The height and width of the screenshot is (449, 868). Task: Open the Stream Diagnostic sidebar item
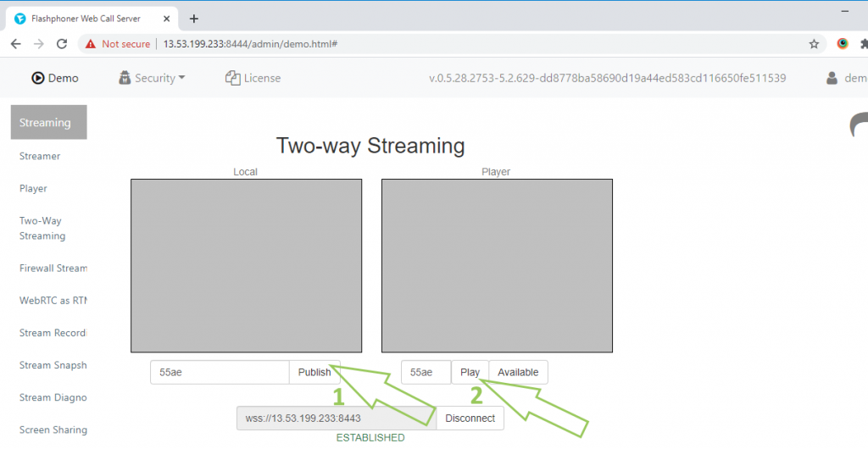[53, 397]
